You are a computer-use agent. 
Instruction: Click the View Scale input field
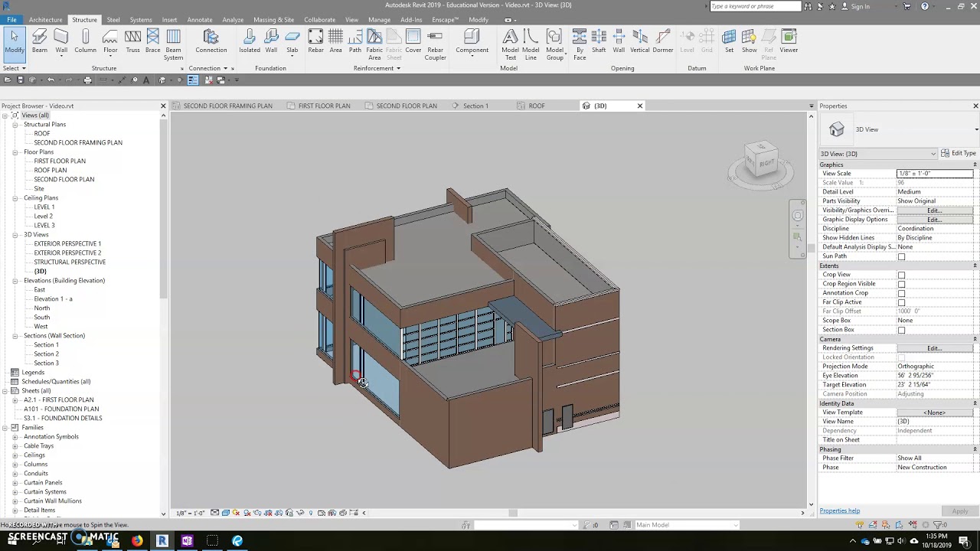[935, 174]
